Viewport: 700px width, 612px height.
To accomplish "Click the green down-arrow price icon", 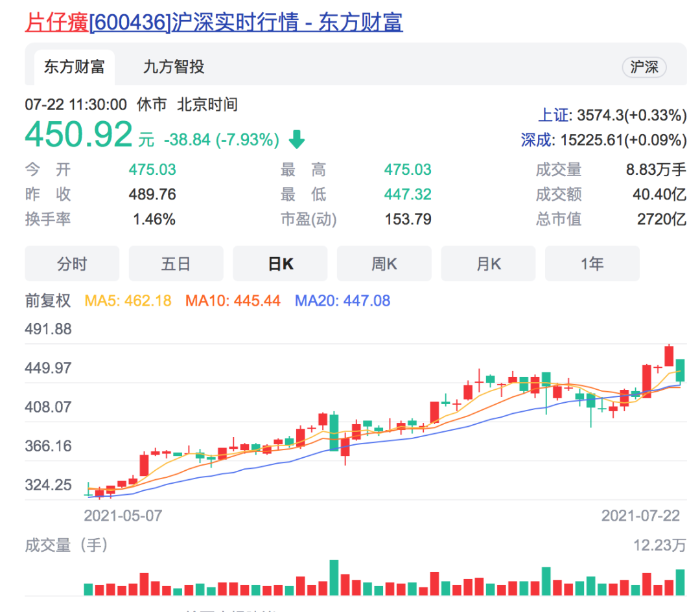I will (x=296, y=139).
